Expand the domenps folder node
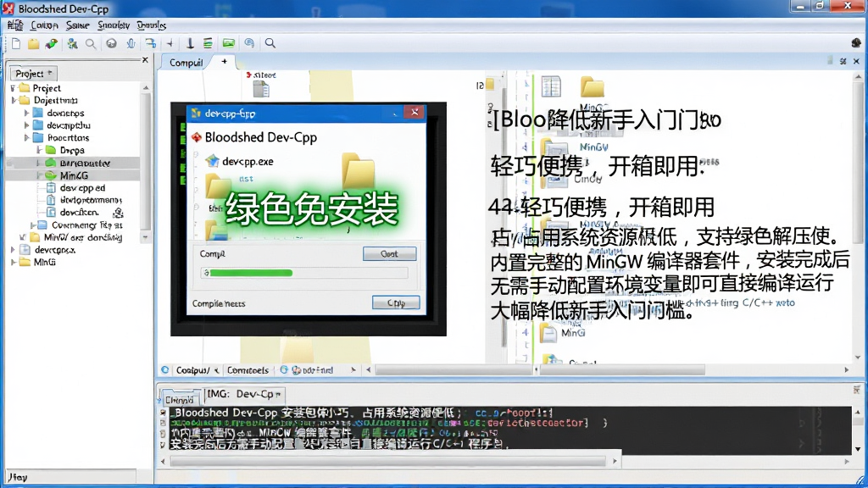868x488 pixels. click(26, 113)
